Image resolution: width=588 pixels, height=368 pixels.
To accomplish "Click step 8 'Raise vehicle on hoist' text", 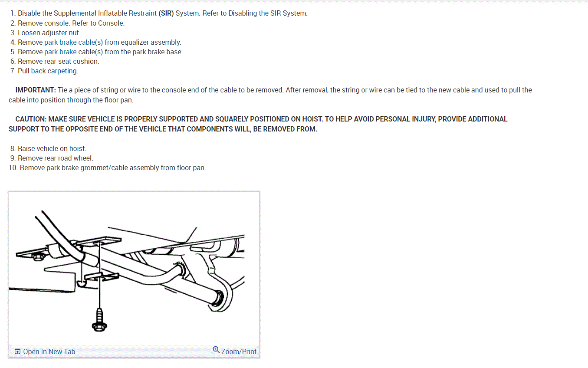I will [x=52, y=148].
